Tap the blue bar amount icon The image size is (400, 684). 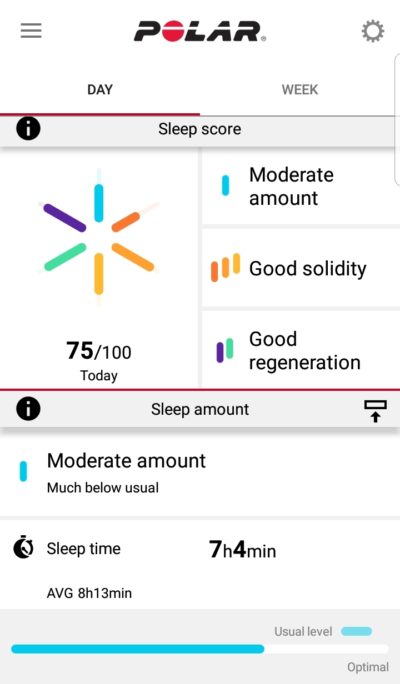[x=226, y=185]
